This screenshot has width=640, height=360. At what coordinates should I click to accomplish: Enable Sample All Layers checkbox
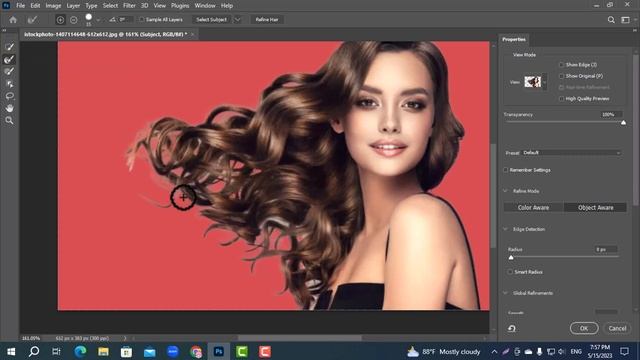click(x=142, y=20)
